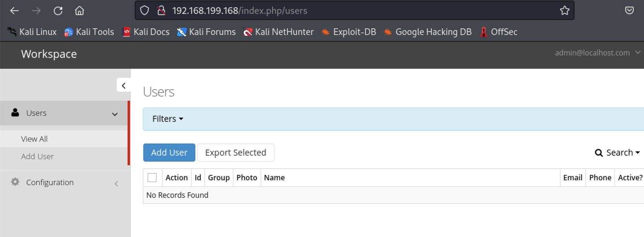644x237 pixels.
Task: Reload the current page
Action: pos(58,11)
